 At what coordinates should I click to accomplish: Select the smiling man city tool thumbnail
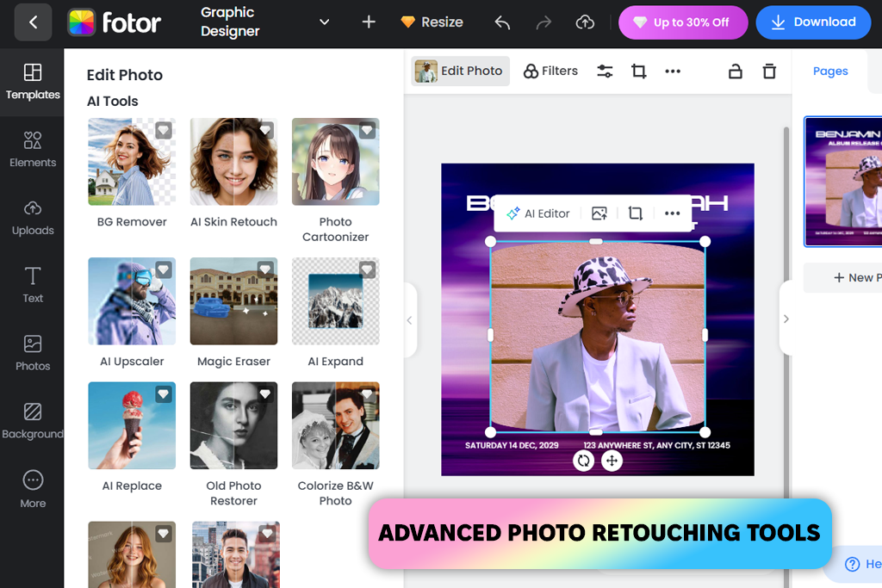click(235, 554)
